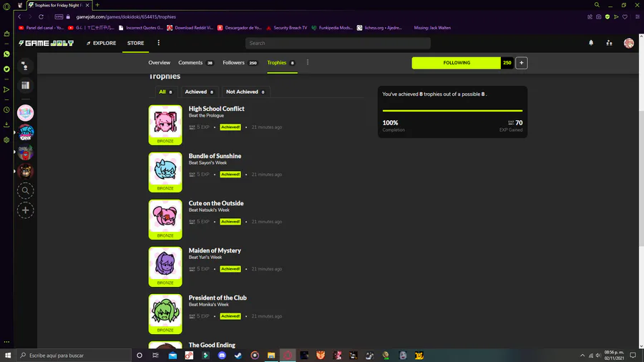Screen dimensions: 644x362
Task: Reload the page with the refresh icon
Action: 41,17
